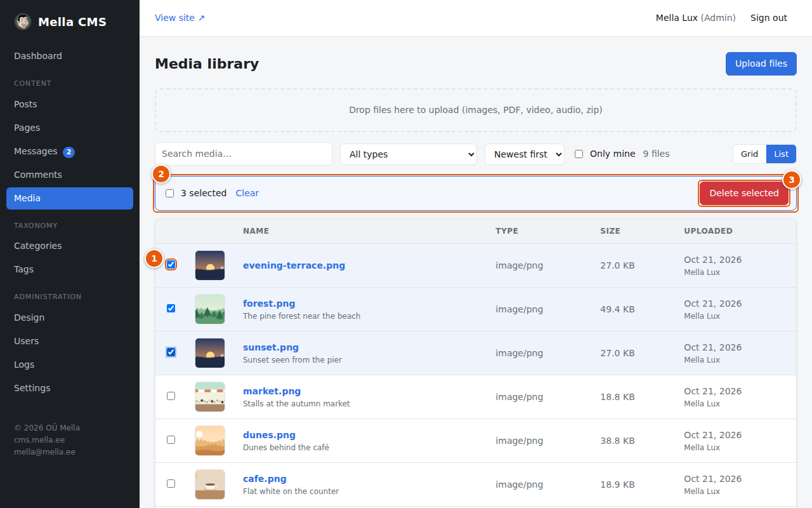Enable the Only mine filter checkbox
The image size is (812, 508).
(x=579, y=154)
